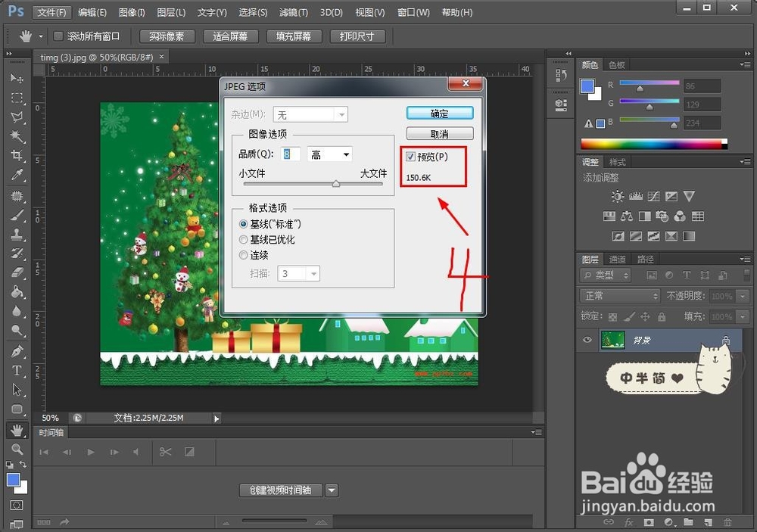The image size is (757, 532).
Task: Select the Eyedropper tool
Action: [x=17, y=175]
